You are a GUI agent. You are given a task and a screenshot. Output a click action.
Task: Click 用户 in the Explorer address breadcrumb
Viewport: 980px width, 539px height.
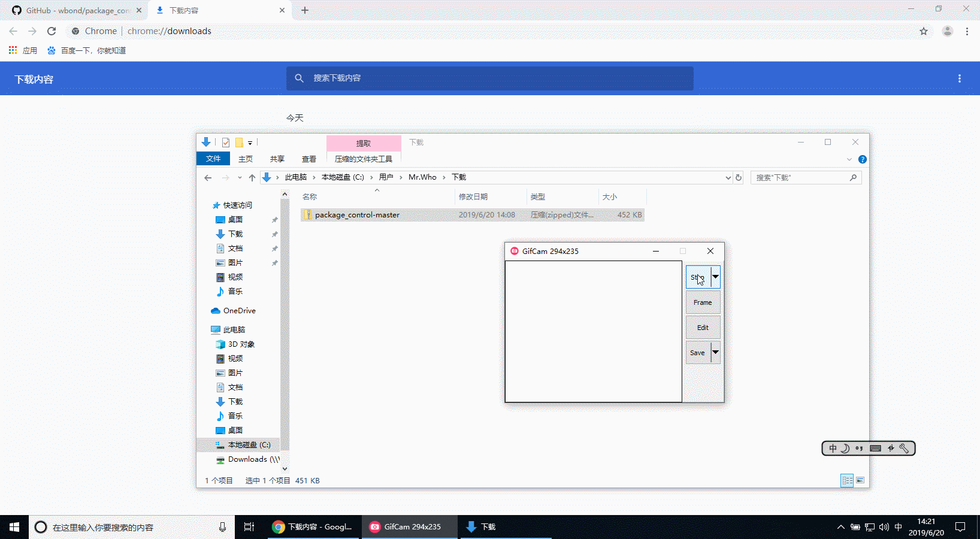(x=386, y=177)
